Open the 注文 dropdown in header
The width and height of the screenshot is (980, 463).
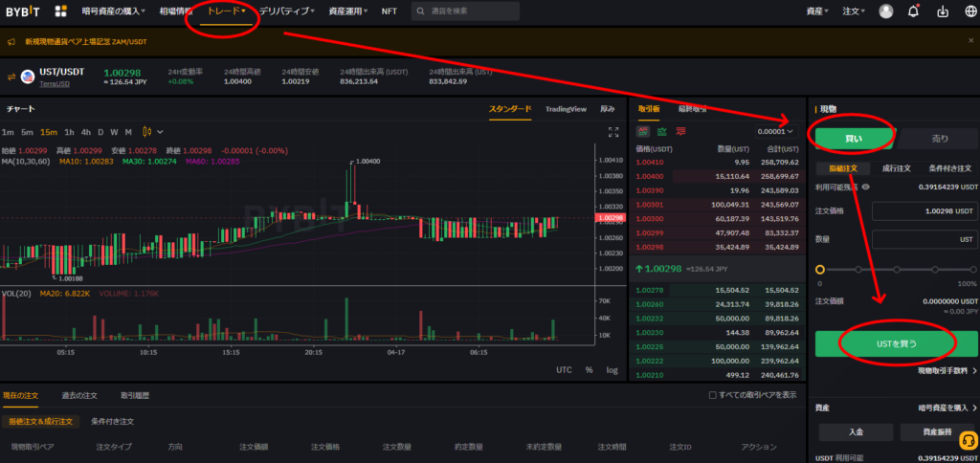tap(854, 11)
